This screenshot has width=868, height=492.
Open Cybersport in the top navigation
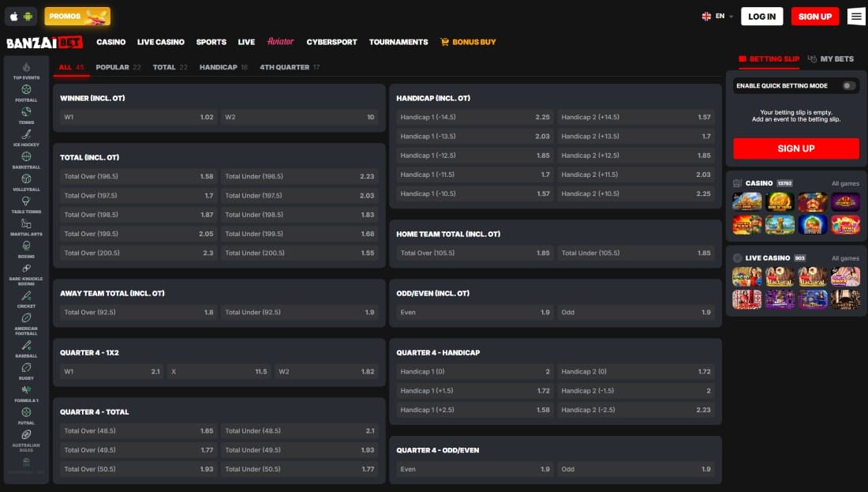pyautogui.click(x=331, y=42)
